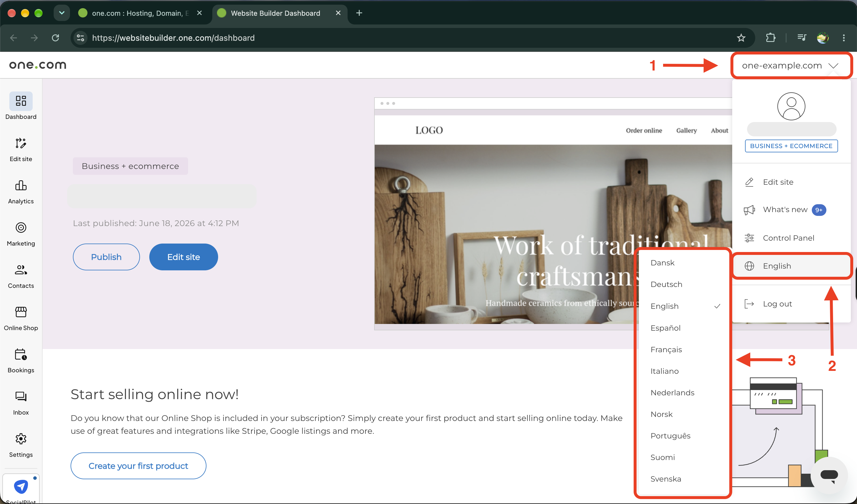Click the address bar URL
The height and width of the screenshot is (504, 857).
tap(173, 38)
